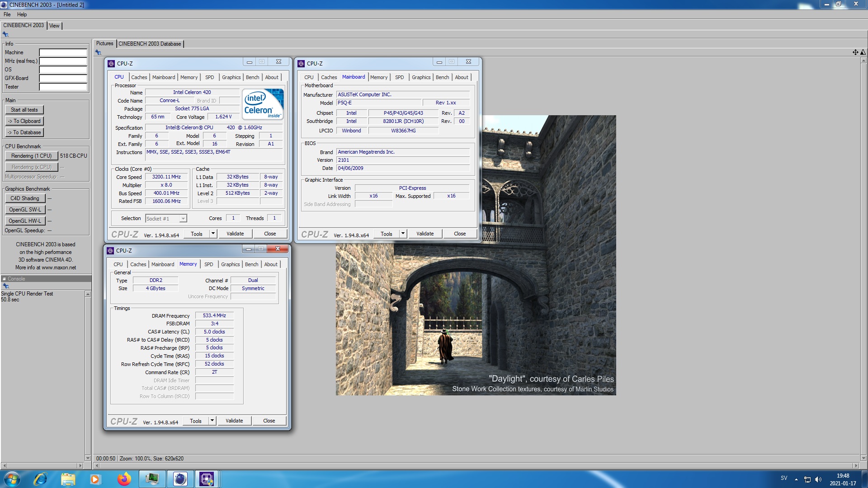Viewport: 868px width, 488px height.
Task: Open the File menu
Action: coord(7,14)
